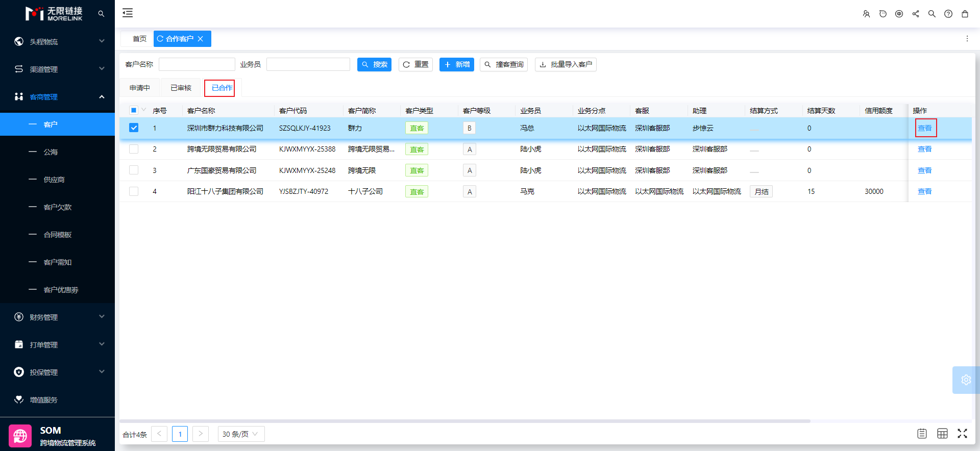Screen dimensions: 980x451
Task: Click the 投保管理 shield icon
Action: coord(19,372)
